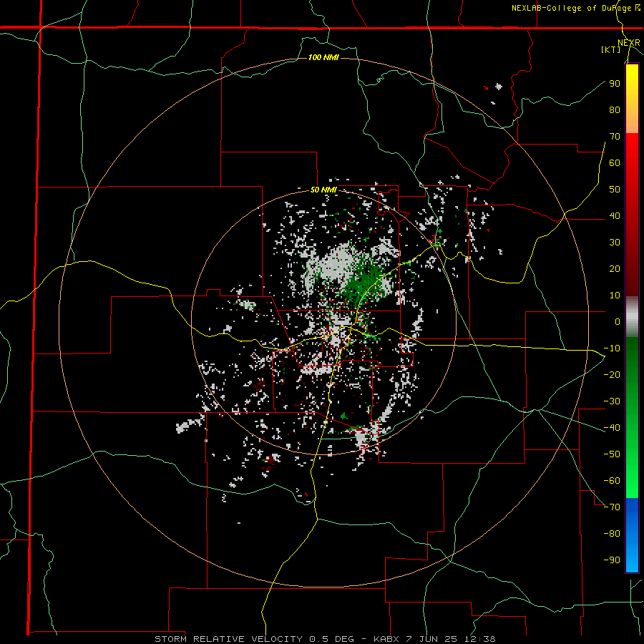Click the 50 NMI range ring label
Image resolution: width=644 pixels, height=644 pixels.
(x=323, y=190)
